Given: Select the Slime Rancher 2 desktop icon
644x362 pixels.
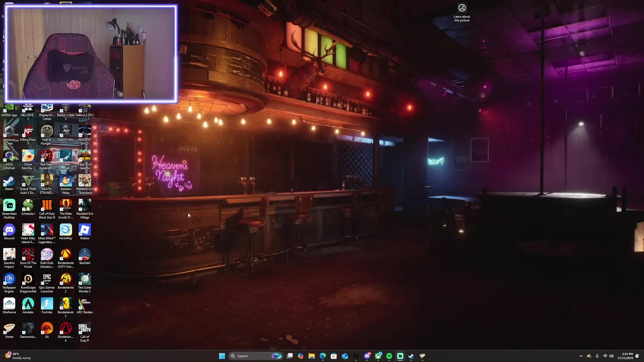Looking at the screenshot, I should (x=28, y=160).
